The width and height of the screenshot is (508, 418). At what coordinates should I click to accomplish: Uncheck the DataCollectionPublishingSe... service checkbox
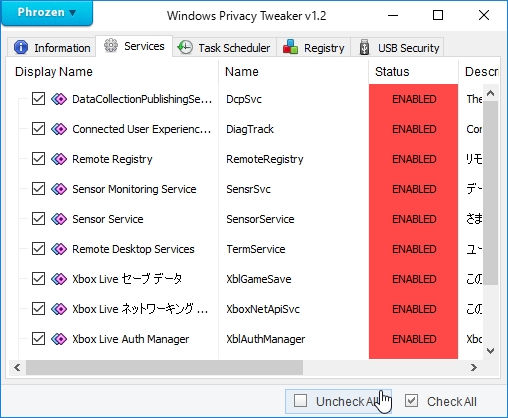tap(38, 99)
